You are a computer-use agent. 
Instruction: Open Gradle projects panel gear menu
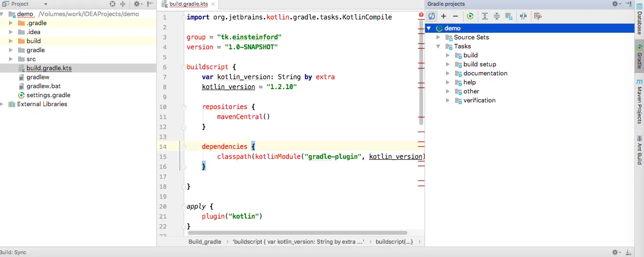coord(616,4)
